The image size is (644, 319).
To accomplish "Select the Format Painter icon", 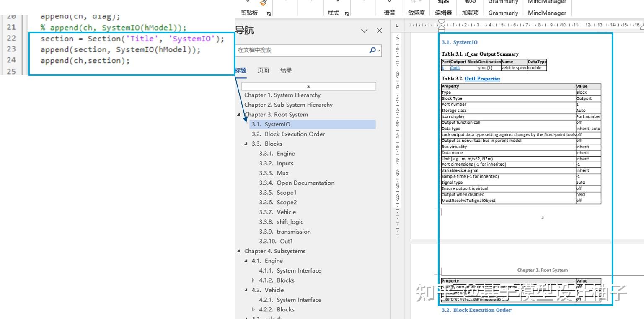I will (x=263, y=3).
